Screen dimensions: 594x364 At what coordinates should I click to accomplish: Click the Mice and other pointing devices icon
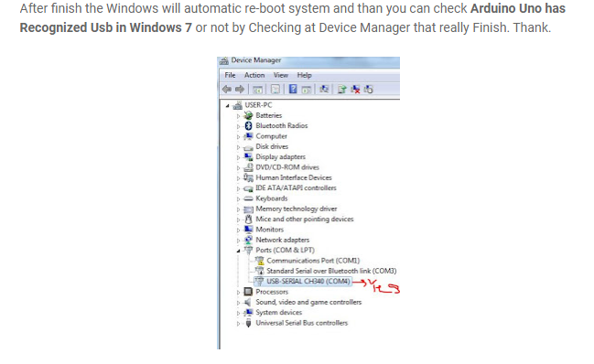(x=249, y=219)
